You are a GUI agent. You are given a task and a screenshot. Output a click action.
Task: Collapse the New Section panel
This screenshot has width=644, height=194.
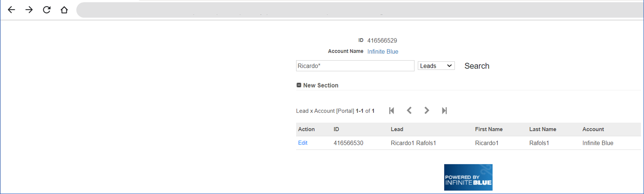tap(299, 85)
